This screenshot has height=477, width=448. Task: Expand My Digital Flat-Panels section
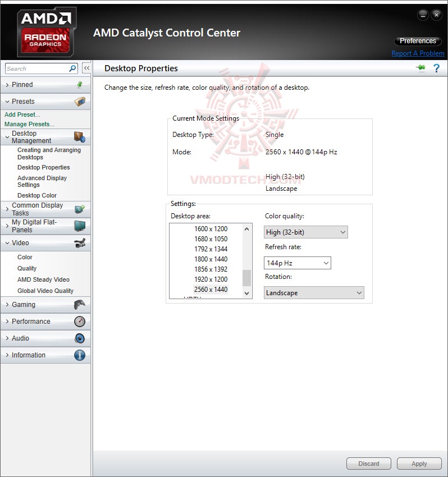point(7,226)
